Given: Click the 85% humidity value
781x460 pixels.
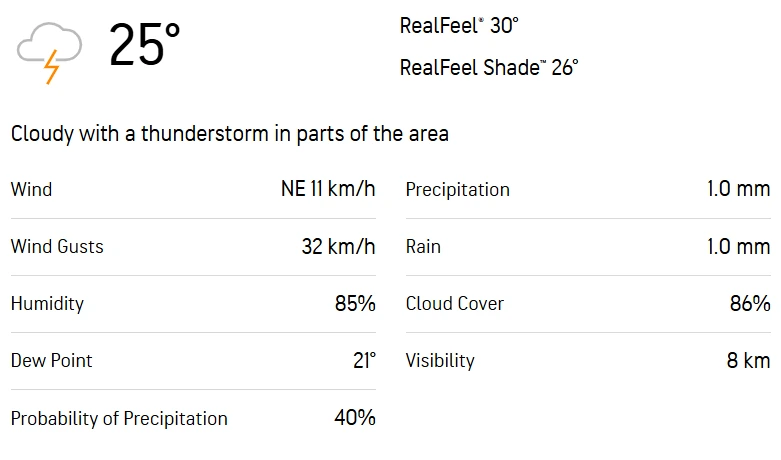Looking at the screenshot, I should click(x=355, y=303).
